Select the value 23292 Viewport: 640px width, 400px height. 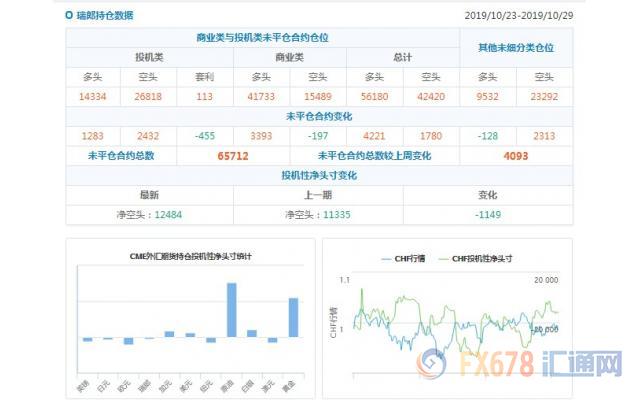point(544,97)
